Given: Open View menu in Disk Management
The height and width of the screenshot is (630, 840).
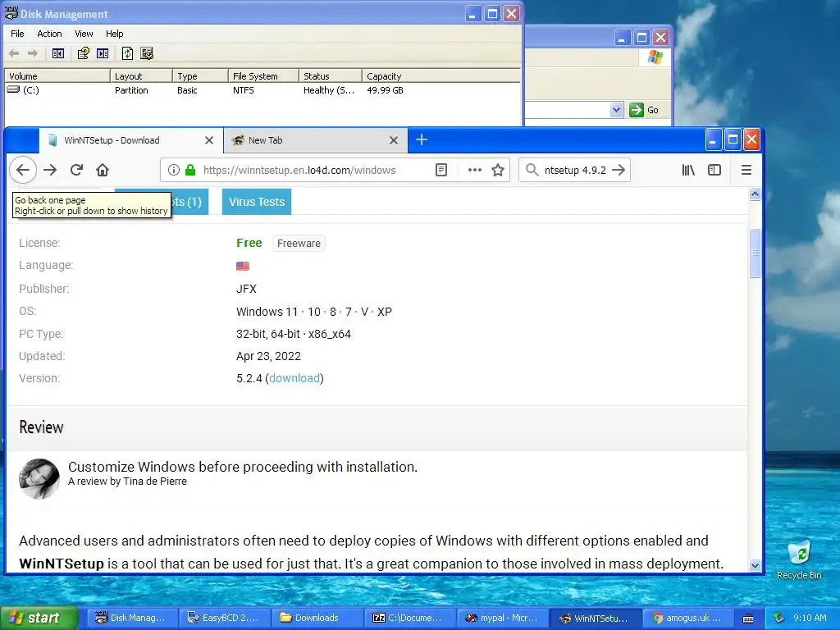Looking at the screenshot, I should tap(84, 34).
